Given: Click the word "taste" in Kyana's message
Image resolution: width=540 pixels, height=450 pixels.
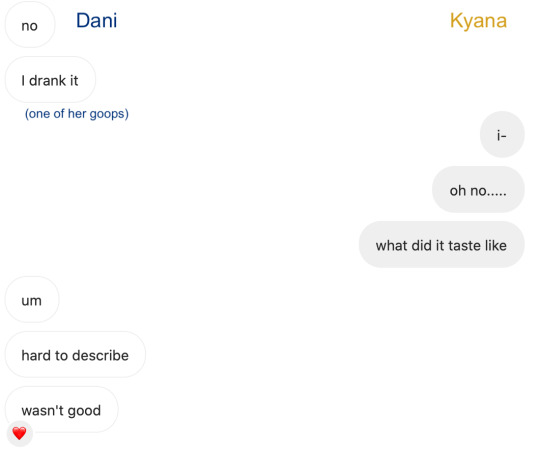Looking at the screenshot, I should pos(465,245).
